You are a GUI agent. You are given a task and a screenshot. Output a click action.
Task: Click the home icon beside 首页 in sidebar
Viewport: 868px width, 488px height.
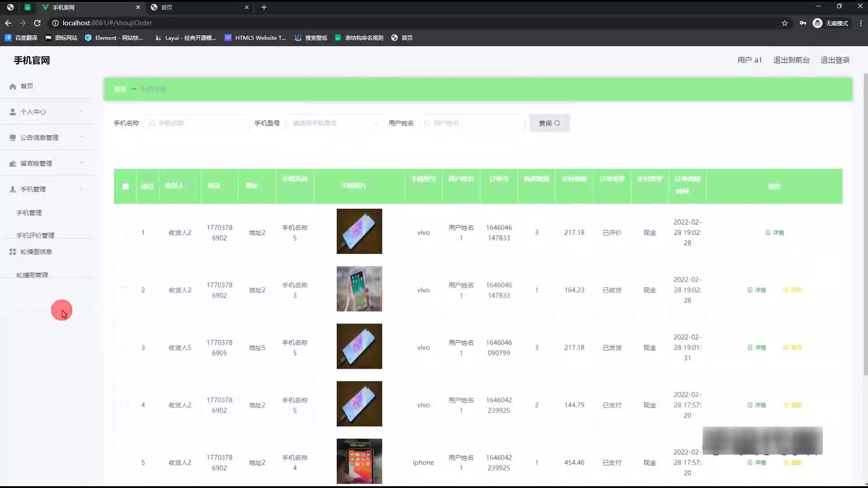(x=13, y=86)
